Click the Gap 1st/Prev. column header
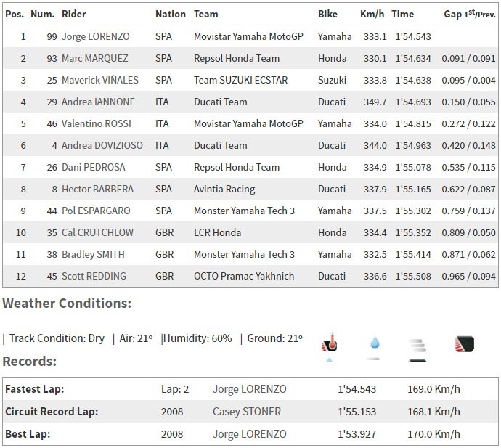Image resolution: width=501 pixels, height=448 pixels. (x=470, y=14)
